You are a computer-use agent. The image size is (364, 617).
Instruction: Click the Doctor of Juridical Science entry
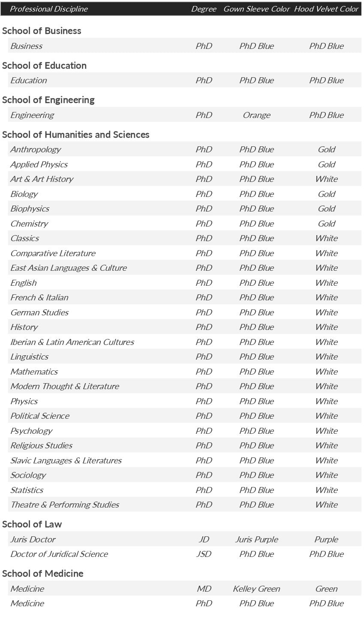[x=59, y=554]
